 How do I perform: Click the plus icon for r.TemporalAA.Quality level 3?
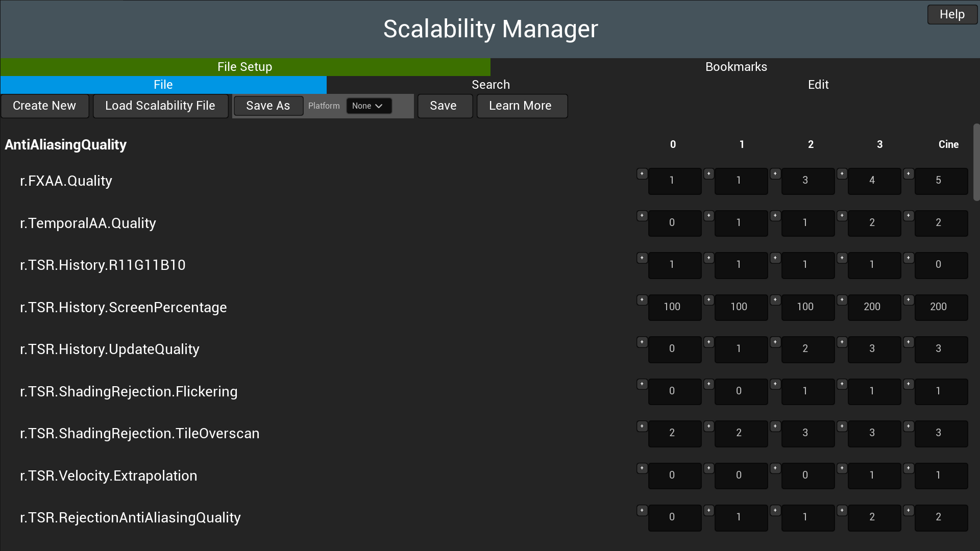click(x=842, y=216)
